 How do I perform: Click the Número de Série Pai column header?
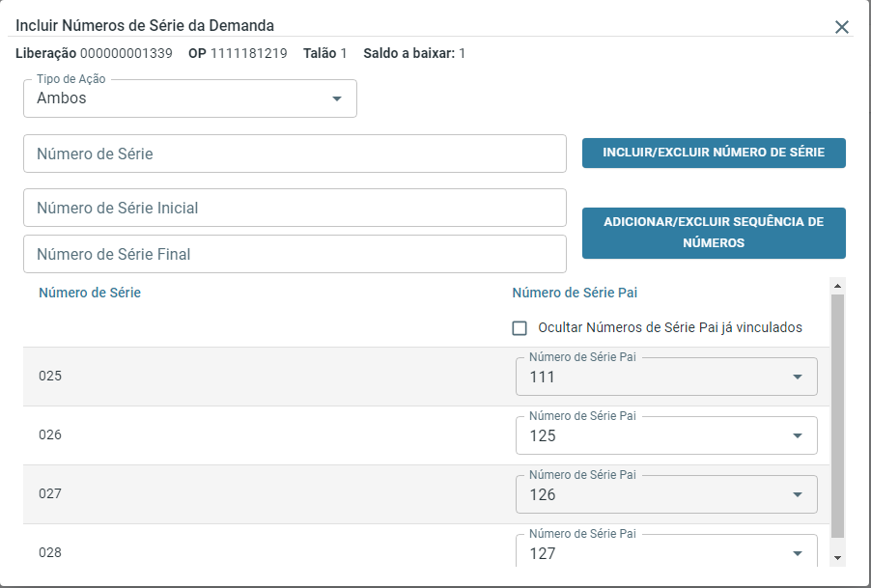point(575,293)
